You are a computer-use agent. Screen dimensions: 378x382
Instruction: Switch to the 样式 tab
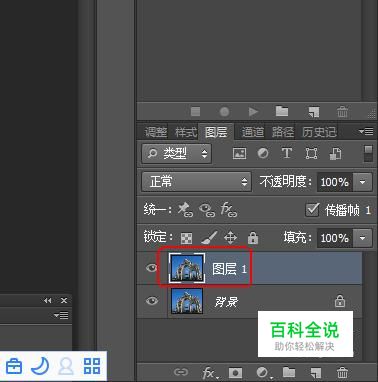pyautogui.click(x=186, y=132)
